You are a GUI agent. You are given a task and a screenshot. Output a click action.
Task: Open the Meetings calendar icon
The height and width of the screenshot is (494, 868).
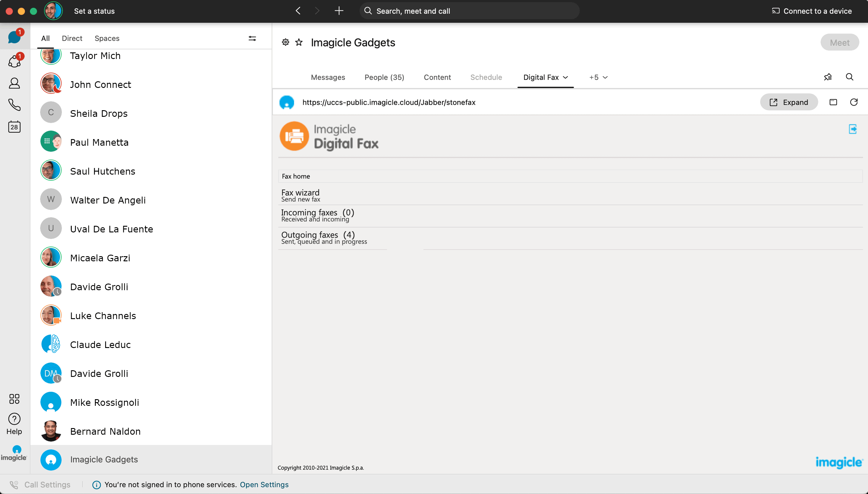point(14,127)
